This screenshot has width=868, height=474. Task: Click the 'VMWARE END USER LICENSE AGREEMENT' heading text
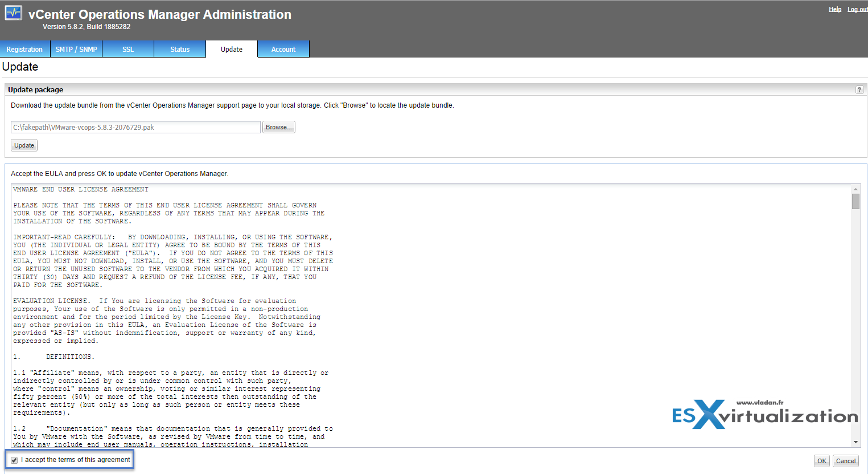coord(81,189)
